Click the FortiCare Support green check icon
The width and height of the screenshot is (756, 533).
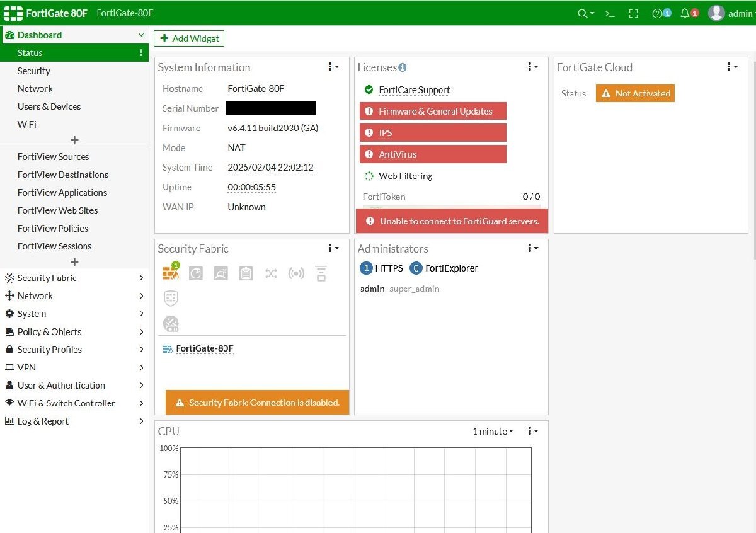(369, 90)
